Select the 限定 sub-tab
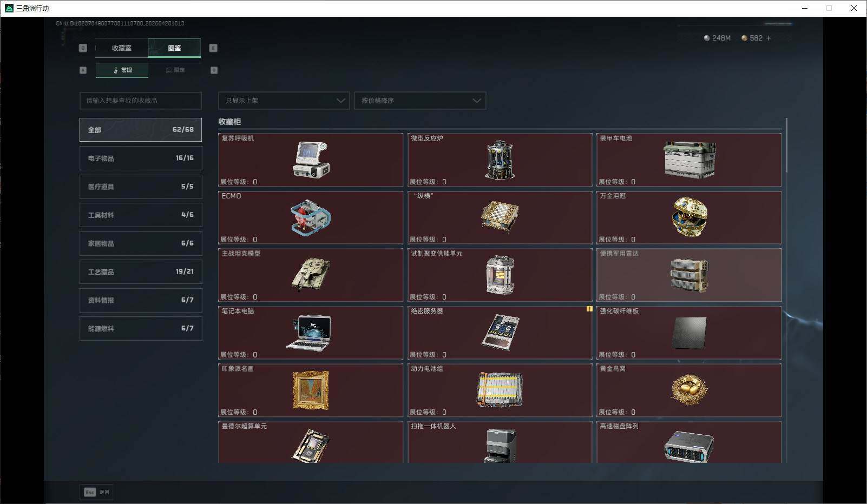 (x=175, y=70)
